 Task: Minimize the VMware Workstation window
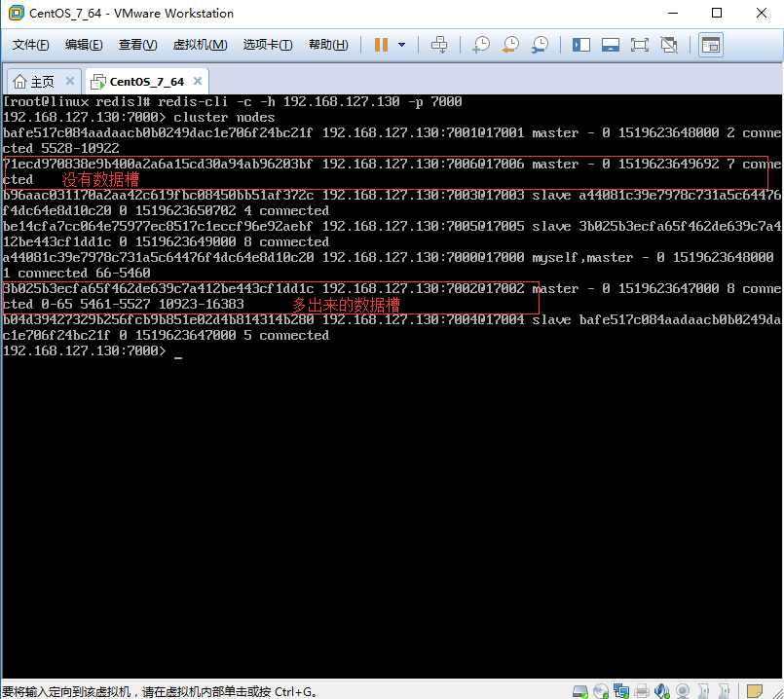[x=673, y=13]
